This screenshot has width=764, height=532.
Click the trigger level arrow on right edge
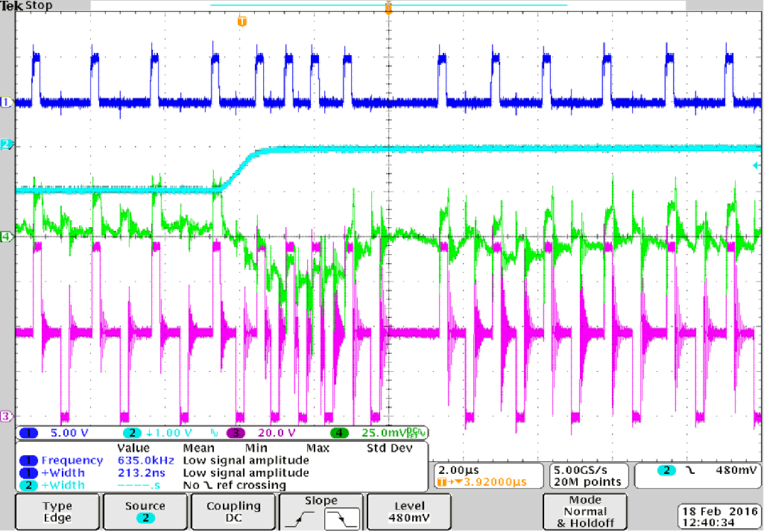(756, 165)
